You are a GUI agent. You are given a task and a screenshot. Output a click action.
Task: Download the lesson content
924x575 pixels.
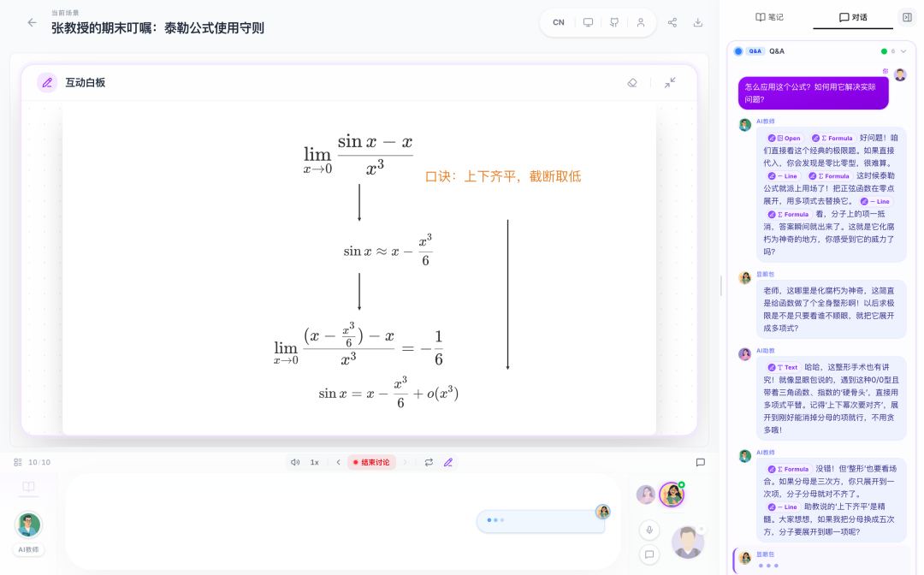[697, 22]
